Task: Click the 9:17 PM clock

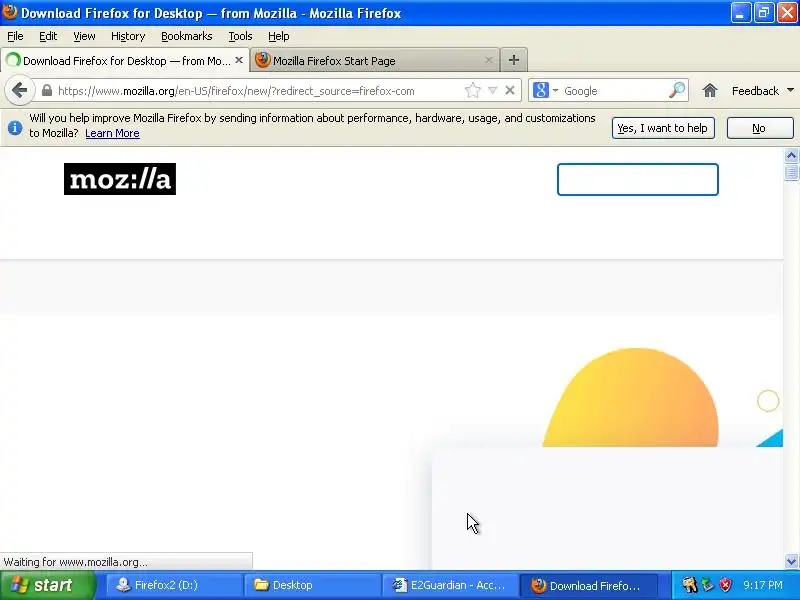Action: pos(763,585)
